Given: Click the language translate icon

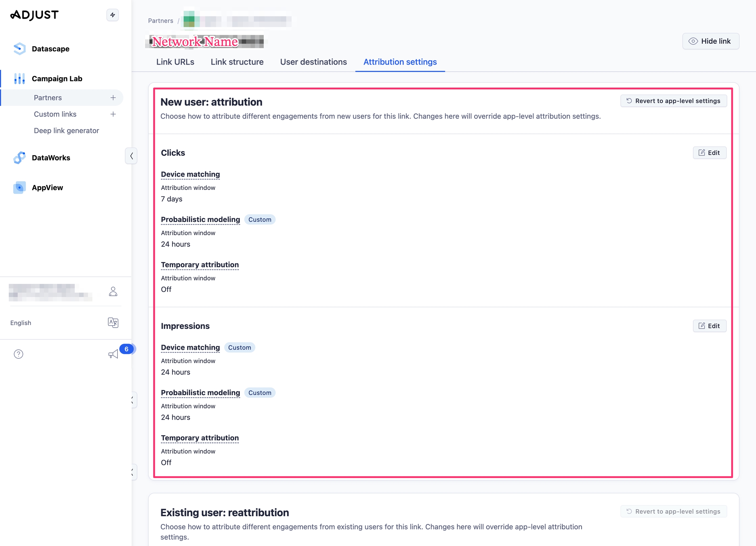Looking at the screenshot, I should click(113, 322).
